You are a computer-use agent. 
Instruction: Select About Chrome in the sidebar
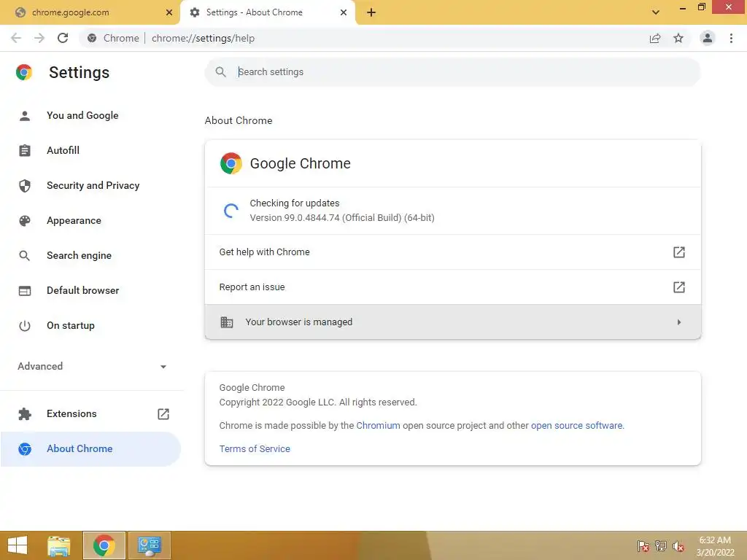coord(90,449)
